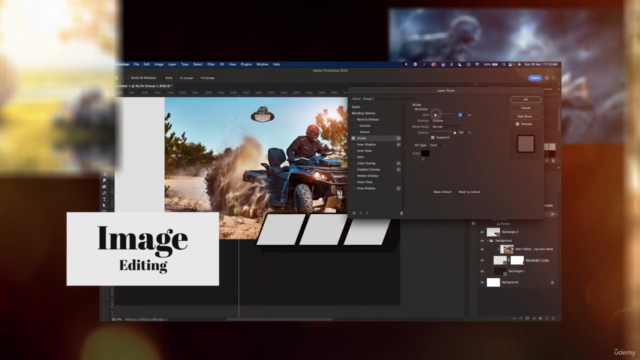Screen dimensions: 640x360
Task: Enable the Color Overlay checkbox
Action: point(354,163)
